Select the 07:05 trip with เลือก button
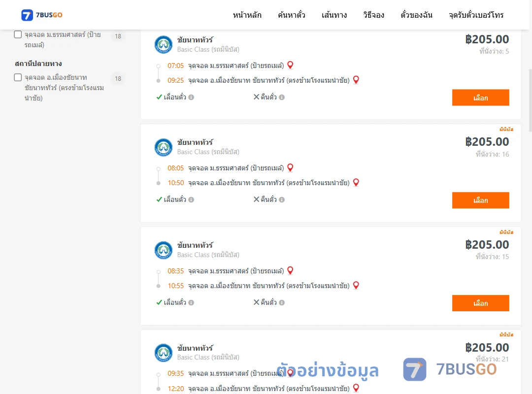Image resolution: width=532 pixels, height=394 pixels. click(x=480, y=98)
